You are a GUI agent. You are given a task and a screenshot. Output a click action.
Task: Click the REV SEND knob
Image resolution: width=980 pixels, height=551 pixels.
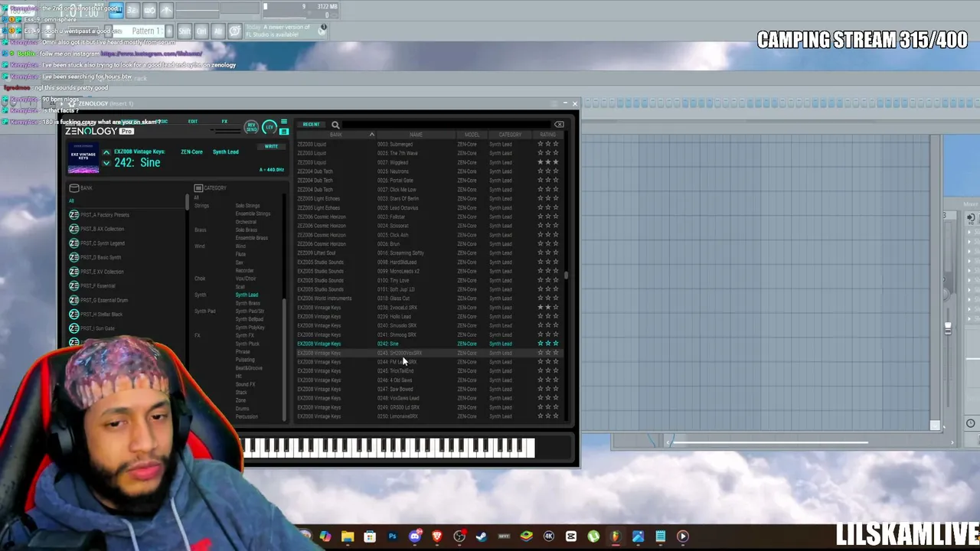point(251,127)
